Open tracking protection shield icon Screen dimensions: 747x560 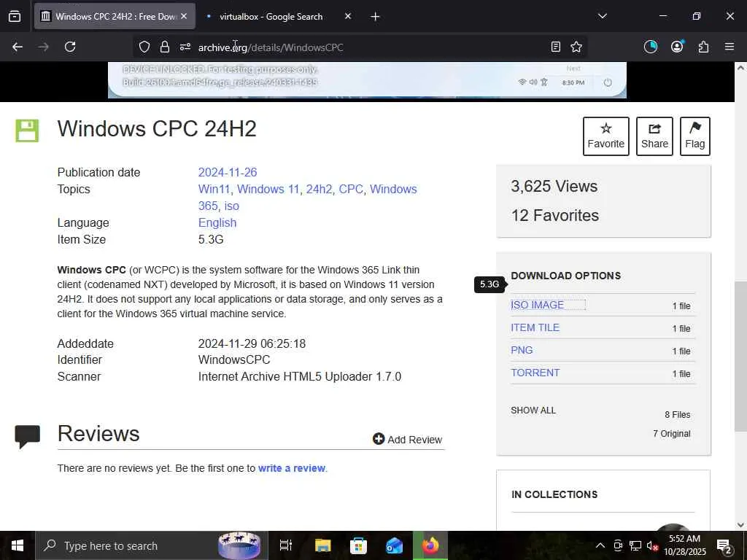(144, 47)
